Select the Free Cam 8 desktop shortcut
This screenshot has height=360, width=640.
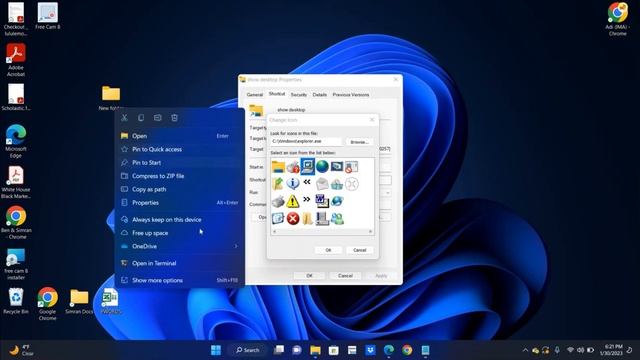point(47,16)
